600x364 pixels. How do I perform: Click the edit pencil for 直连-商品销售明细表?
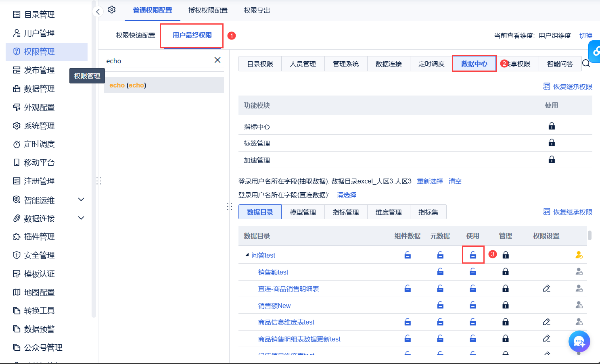click(546, 289)
